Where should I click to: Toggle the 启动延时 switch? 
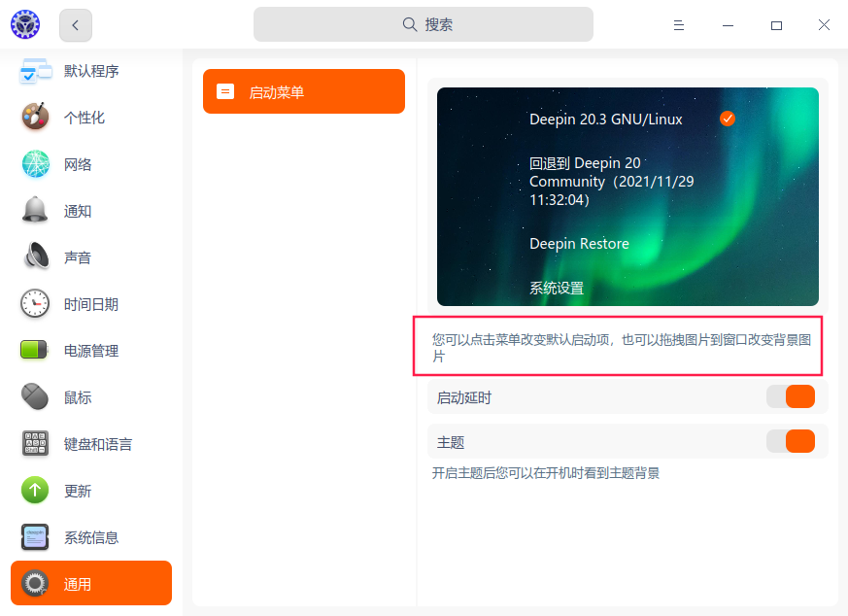[791, 396]
